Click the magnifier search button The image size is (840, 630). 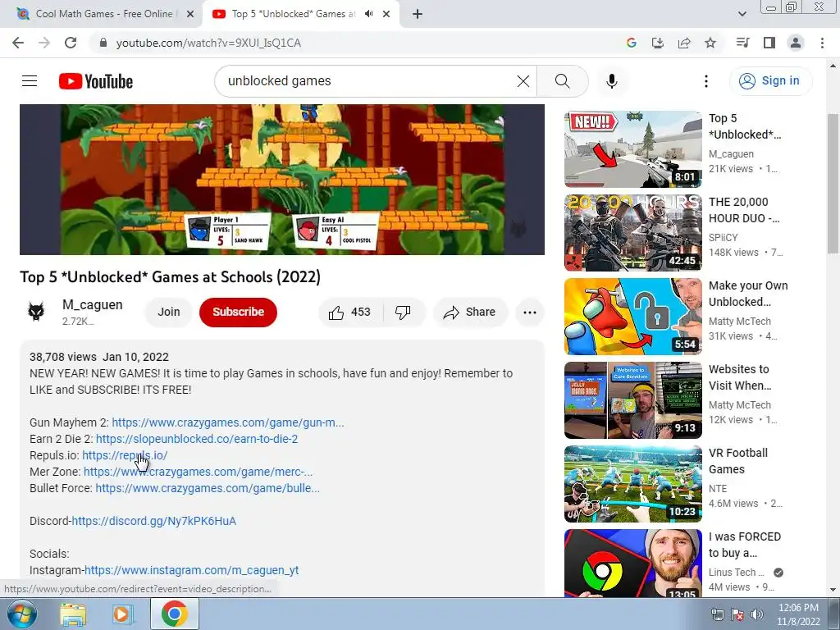click(x=562, y=81)
